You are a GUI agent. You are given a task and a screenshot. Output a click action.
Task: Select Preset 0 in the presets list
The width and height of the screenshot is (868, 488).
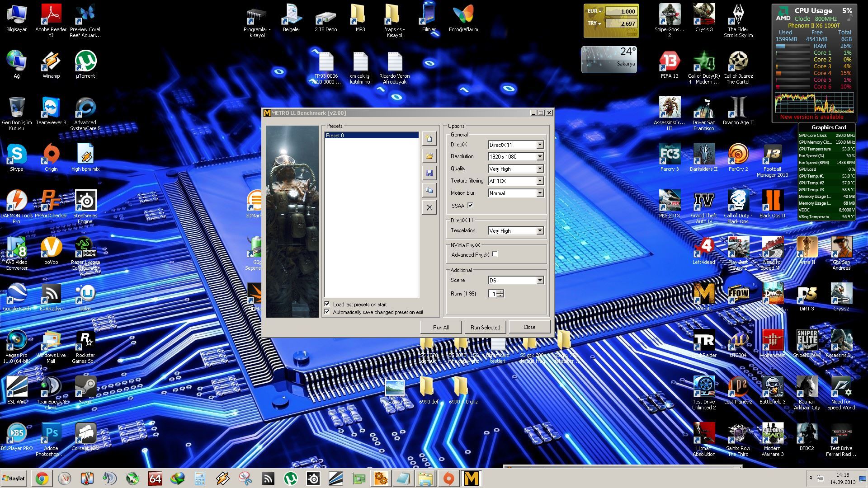coord(371,136)
